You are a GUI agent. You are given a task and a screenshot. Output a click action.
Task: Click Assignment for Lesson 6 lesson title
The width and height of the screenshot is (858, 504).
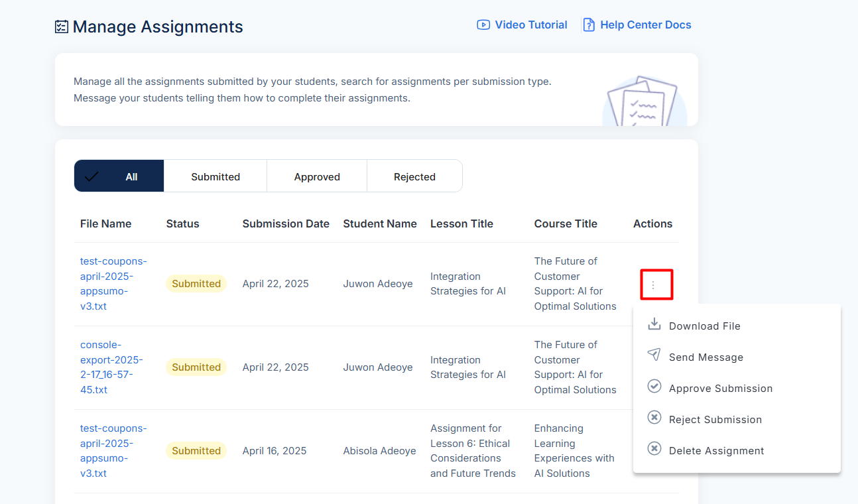pyautogui.click(x=473, y=451)
